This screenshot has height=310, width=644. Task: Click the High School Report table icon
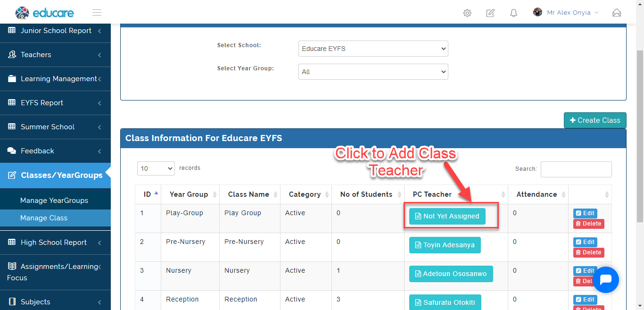tap(12, 243)
